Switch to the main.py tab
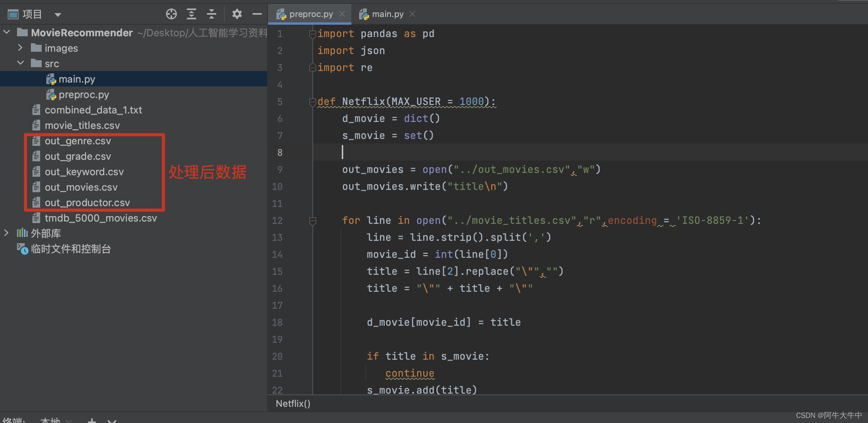Image resolution: width=868 pixels, height=423 pixels. [x=387, y=14]
